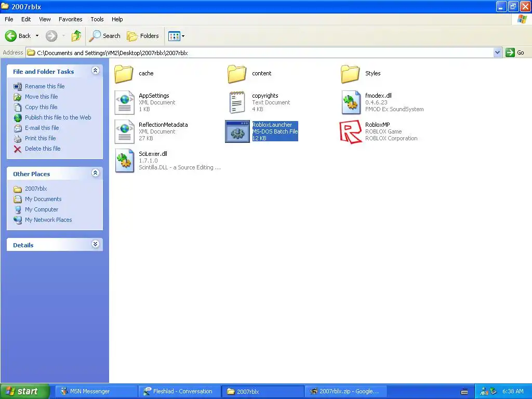Screen dimensions: 532x399
Task: Click the Search toolbar button
Action: [105, 36]
